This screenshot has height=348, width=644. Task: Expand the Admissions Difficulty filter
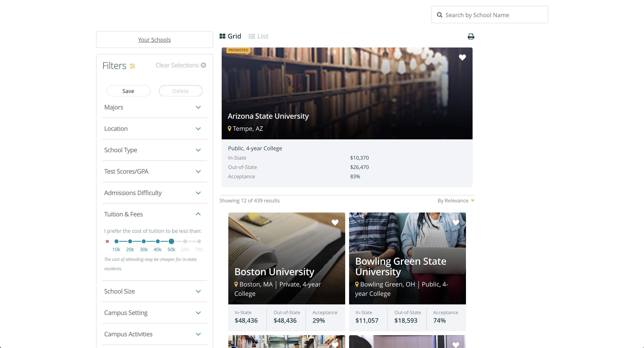(154, 193)
